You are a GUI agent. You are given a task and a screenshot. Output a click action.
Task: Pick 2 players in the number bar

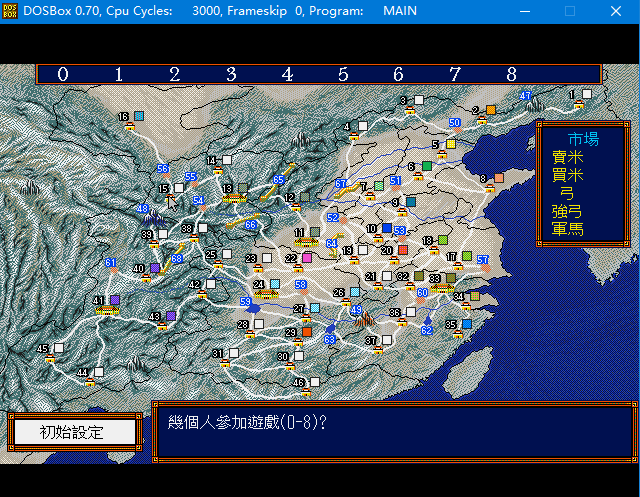[x=175, y=74]
